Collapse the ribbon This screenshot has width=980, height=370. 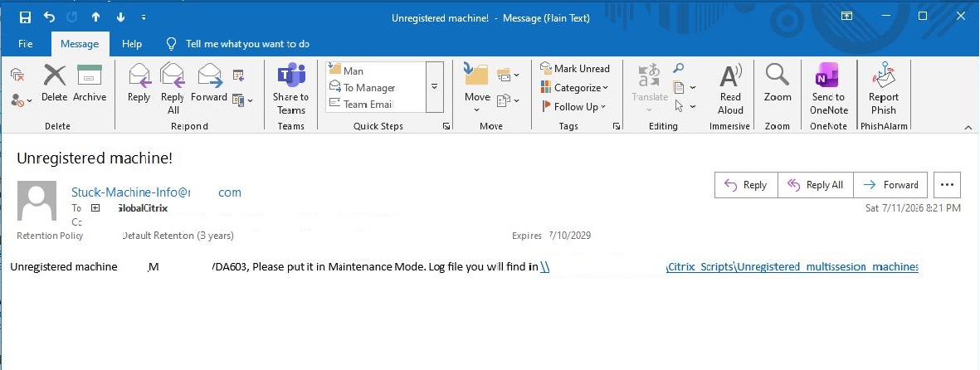click(968, 127)
